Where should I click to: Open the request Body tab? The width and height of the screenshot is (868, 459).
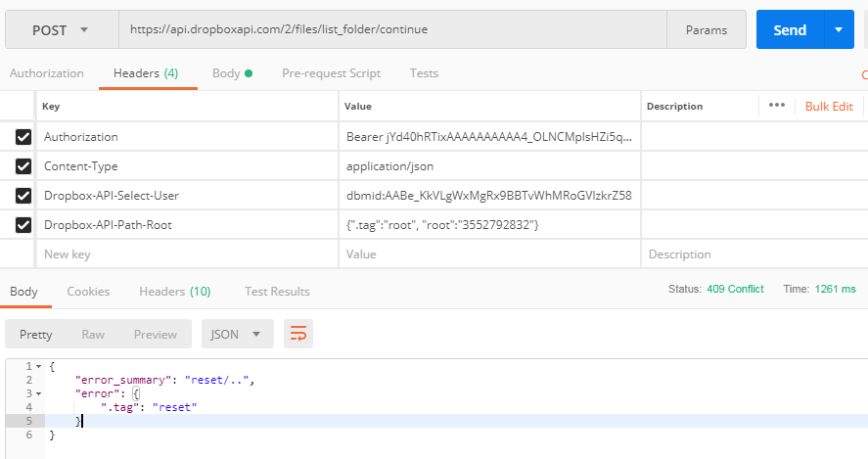click(232, 73)
